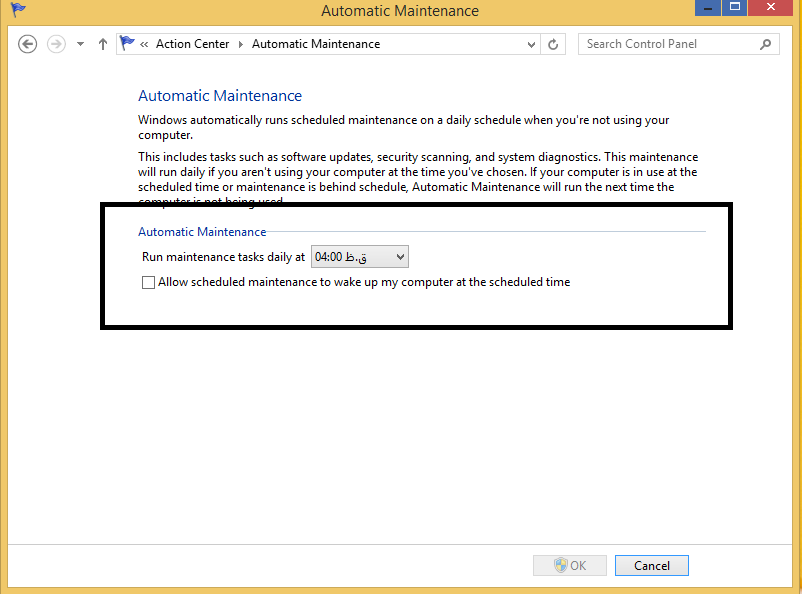Open the maintenance time dropdown
The width and height of the screenshot is (802, 594).
click(360, 257)
